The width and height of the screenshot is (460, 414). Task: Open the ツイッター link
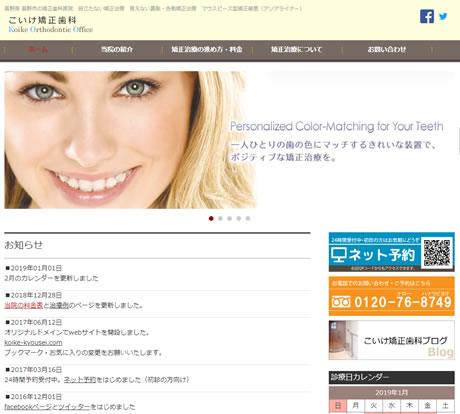[74, 407]
